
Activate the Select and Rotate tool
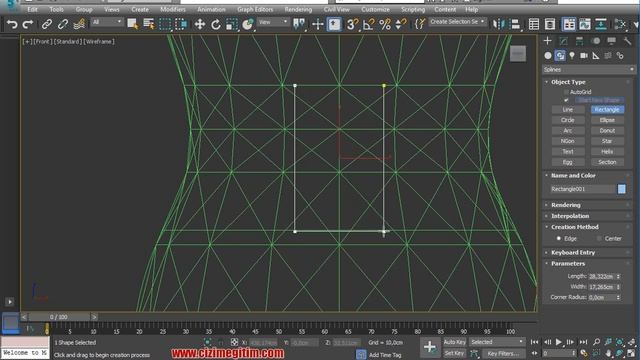click(x=216, y=24)
